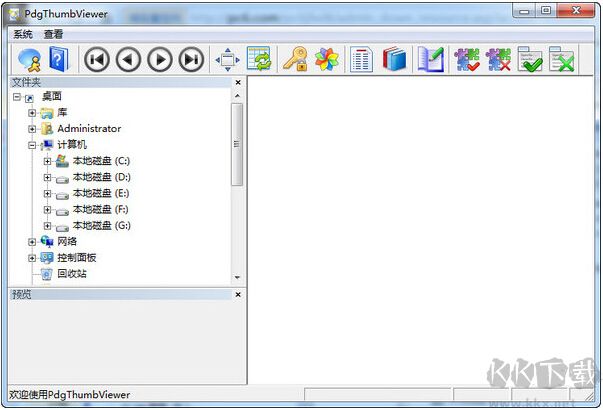Select Administrator folder in tree
This screenshot has height=410, width=603.
[89, 128]
